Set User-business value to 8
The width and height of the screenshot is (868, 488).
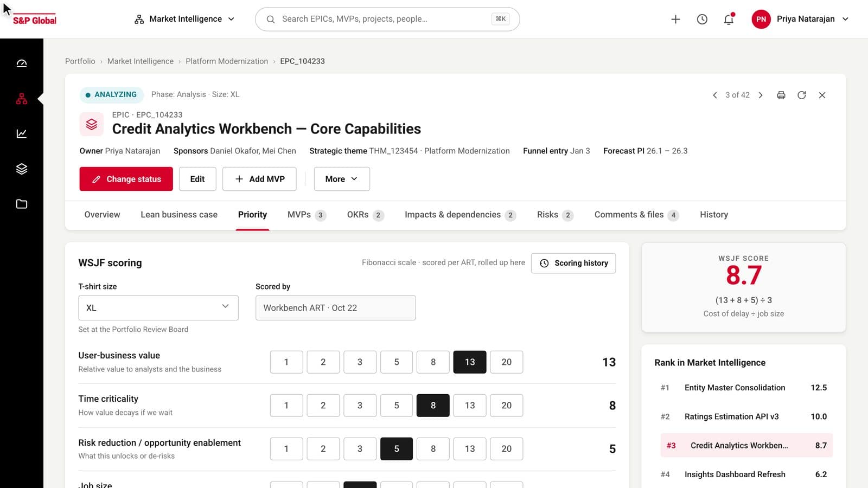pyautogui.click(x=433, y=362)
